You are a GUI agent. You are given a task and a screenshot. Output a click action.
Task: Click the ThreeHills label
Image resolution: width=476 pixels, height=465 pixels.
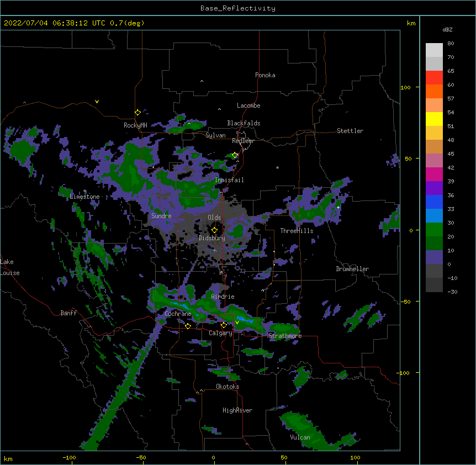297,231
